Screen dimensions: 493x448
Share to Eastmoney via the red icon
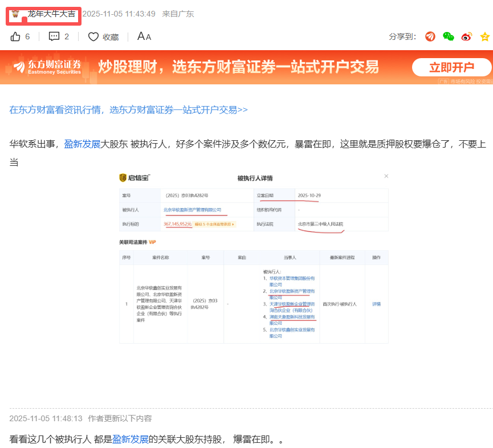[x=430, y=36]
